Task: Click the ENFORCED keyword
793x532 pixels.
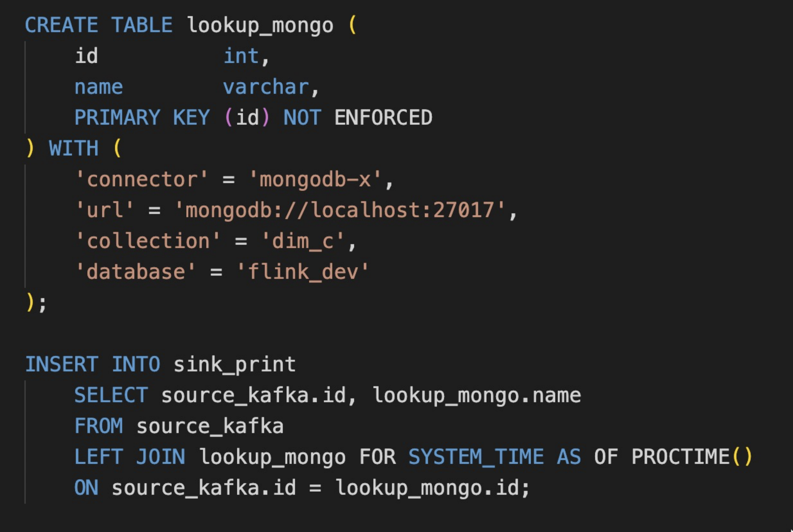Action: point(383,117)
